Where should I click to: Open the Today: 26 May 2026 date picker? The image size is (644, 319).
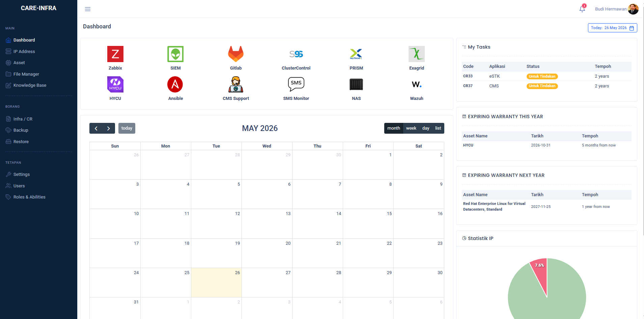613,28
